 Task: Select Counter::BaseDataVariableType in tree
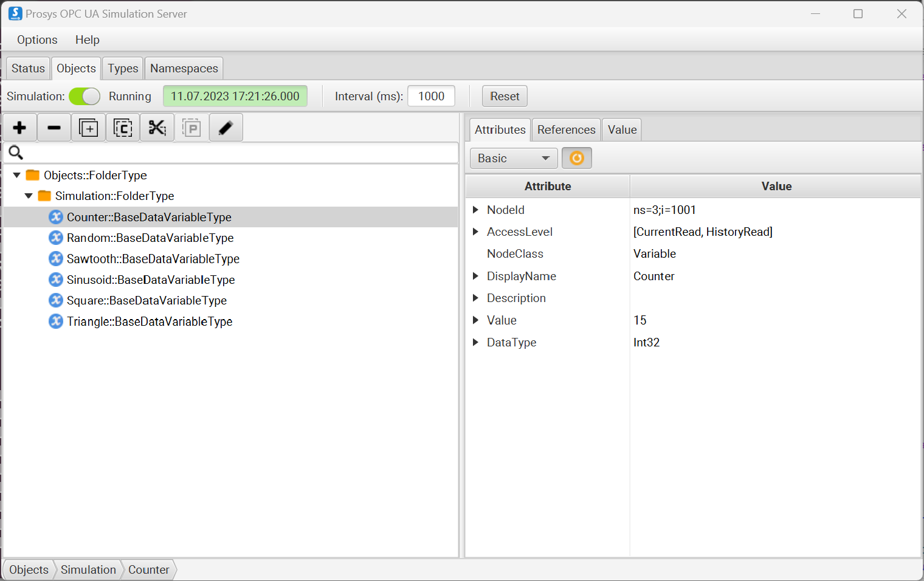(x=149, y=217)
